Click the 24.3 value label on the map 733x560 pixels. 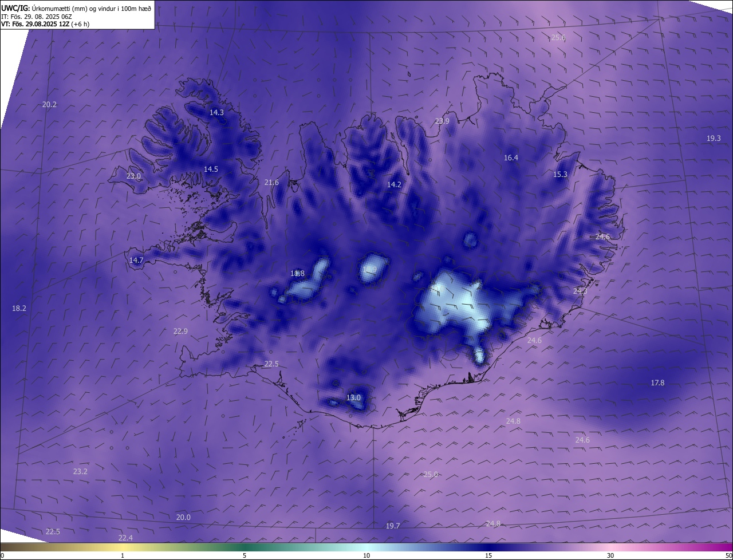click(580, 291)
